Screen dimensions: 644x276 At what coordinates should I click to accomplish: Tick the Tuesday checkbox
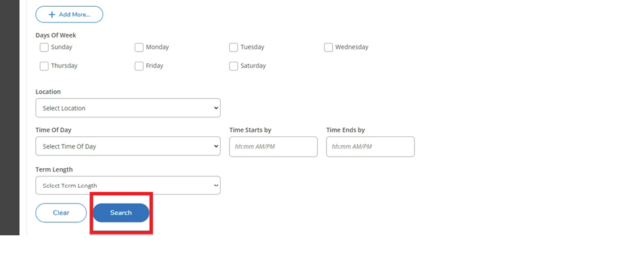(x=234, y=47)
